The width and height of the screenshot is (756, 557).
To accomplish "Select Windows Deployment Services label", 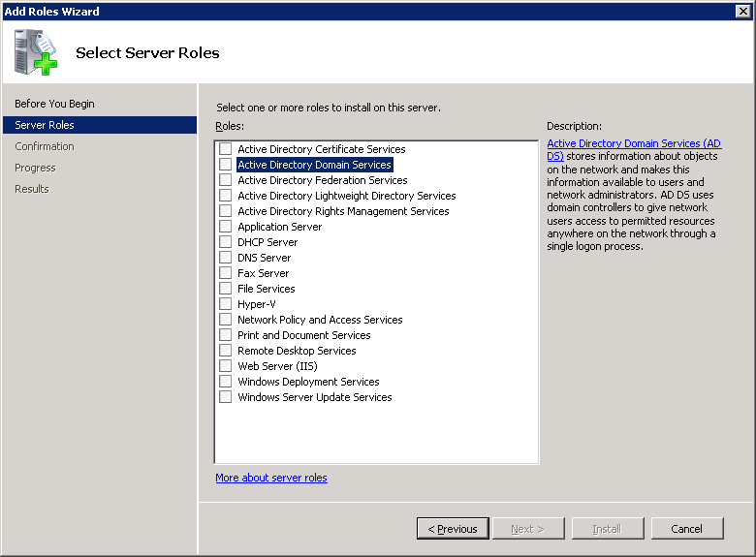I will [308, 382].
